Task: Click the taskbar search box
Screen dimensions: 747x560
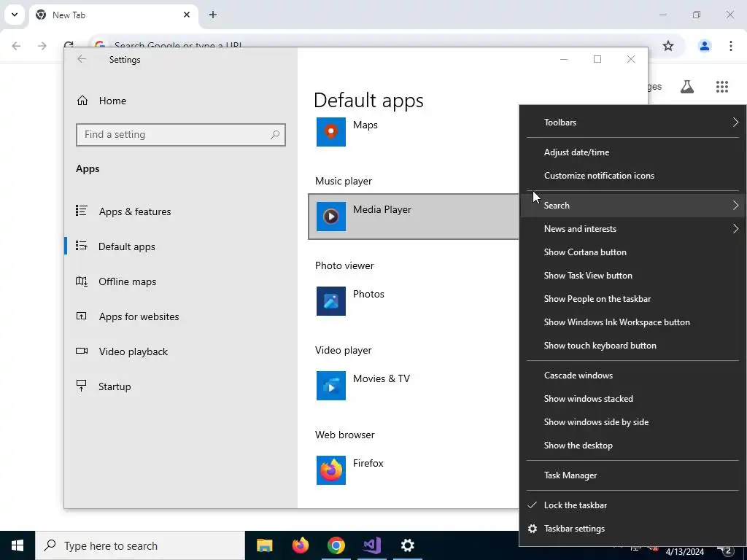Action: (140, 545)
